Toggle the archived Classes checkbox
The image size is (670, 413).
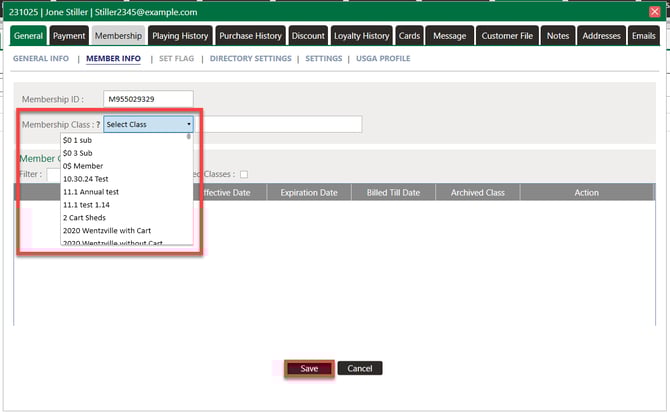point(243,174)
